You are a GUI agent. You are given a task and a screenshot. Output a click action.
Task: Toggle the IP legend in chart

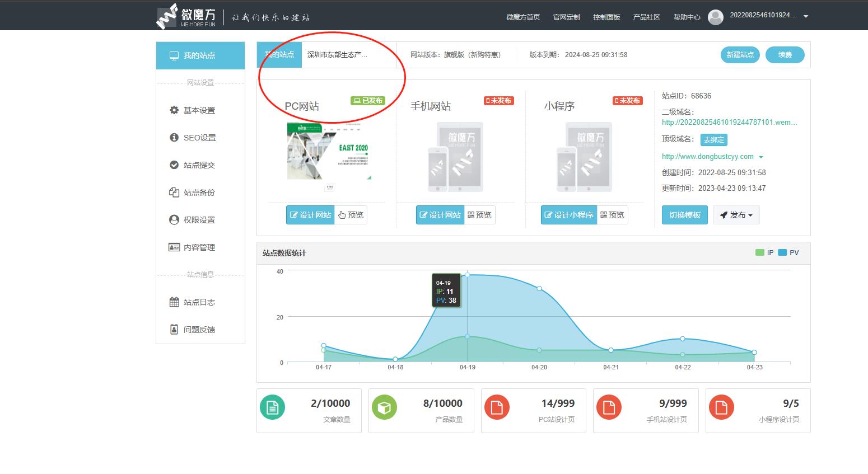(764, 253)
